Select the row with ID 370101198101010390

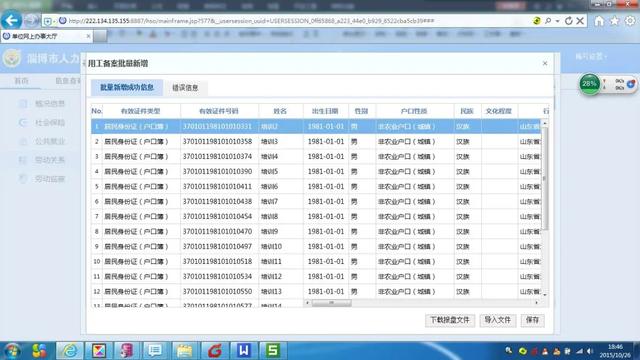click(316, 172)
